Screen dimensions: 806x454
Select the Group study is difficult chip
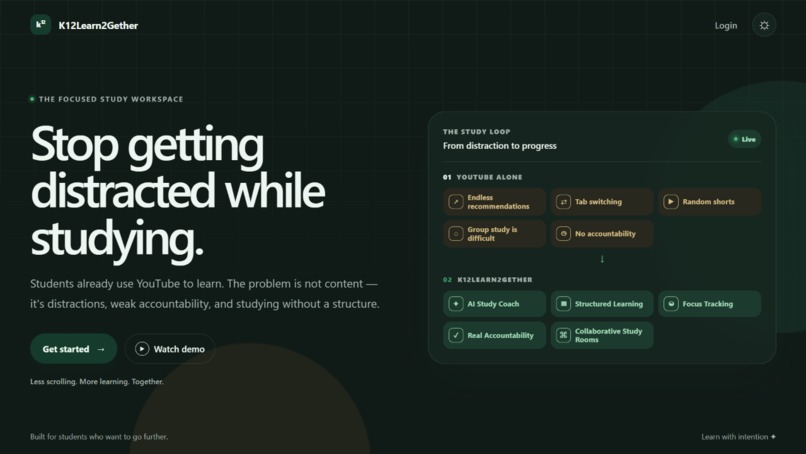coord(494,233)
